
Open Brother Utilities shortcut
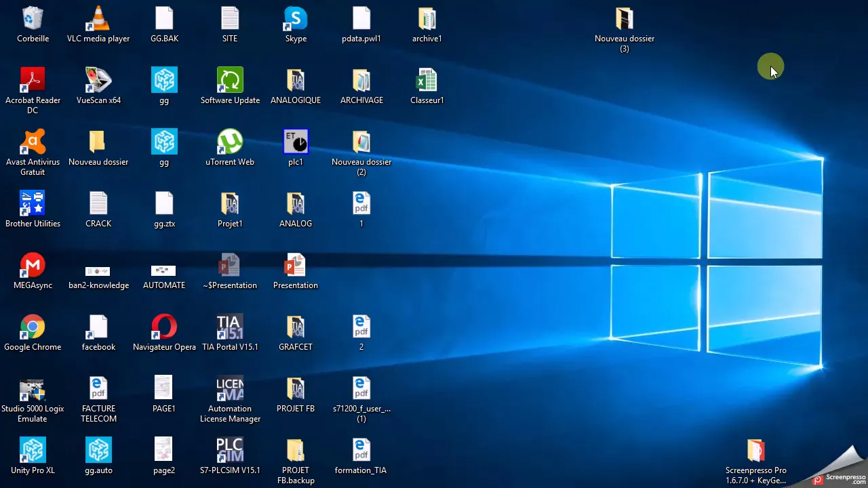coord(33,204)
